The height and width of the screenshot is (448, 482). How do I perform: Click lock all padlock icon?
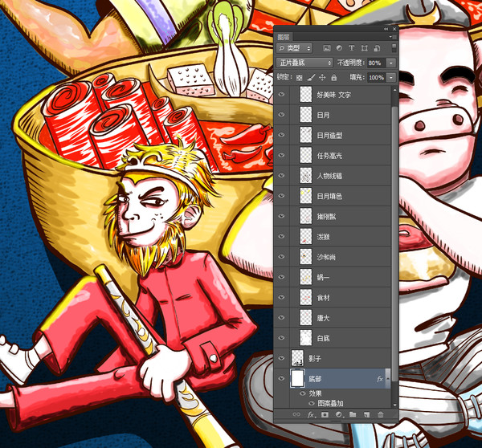334,78
